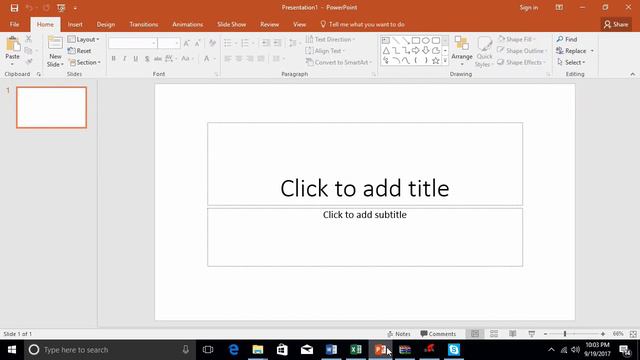Click the Cut scissors icon
The height and width of the screenshot is (360, 640).
click(x=29, y=39)
